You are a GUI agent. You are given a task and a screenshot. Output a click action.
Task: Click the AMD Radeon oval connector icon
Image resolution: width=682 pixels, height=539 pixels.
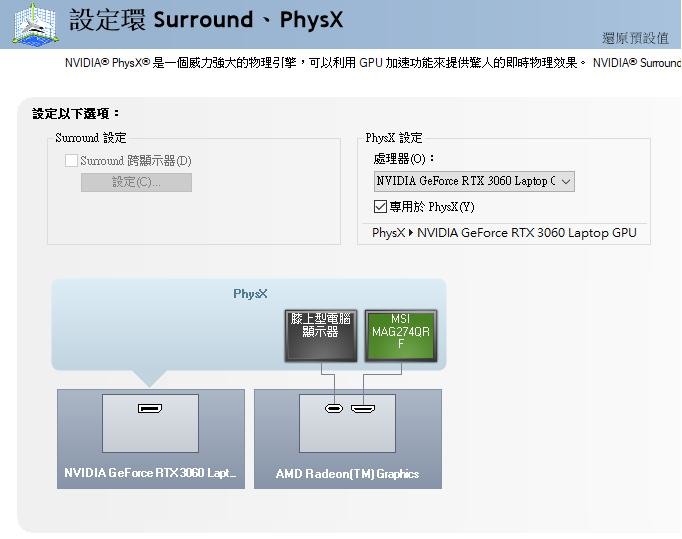pos(334,408)
